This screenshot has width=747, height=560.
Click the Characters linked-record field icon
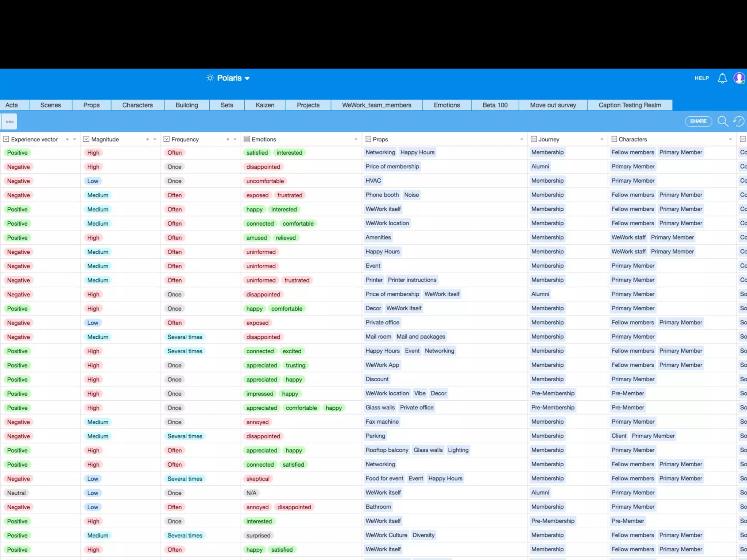coord(614,139)
